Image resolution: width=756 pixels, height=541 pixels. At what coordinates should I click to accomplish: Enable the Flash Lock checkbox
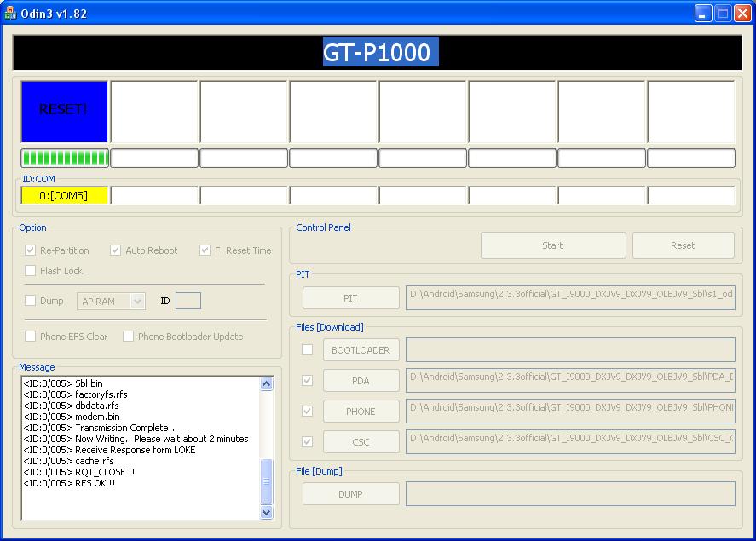31,270
